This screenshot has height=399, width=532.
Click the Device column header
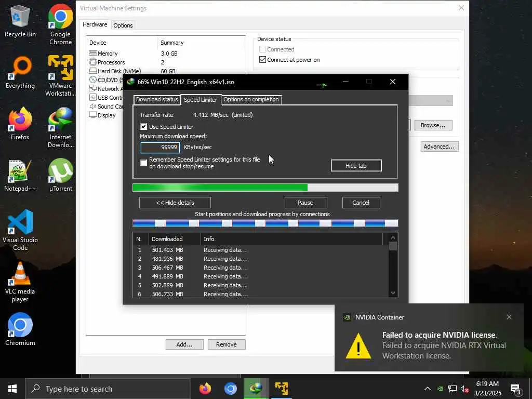pyautogui.click(x=122, y=43)
